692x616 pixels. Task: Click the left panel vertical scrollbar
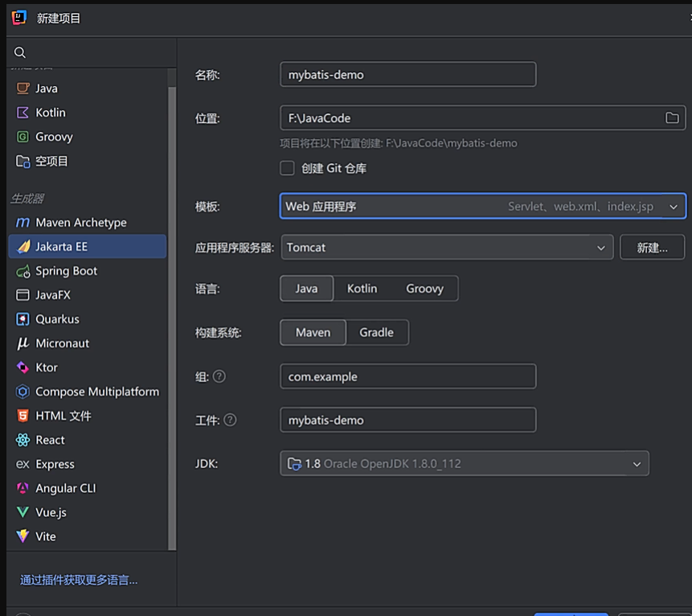pyautogui.click(x=172, y=318)
